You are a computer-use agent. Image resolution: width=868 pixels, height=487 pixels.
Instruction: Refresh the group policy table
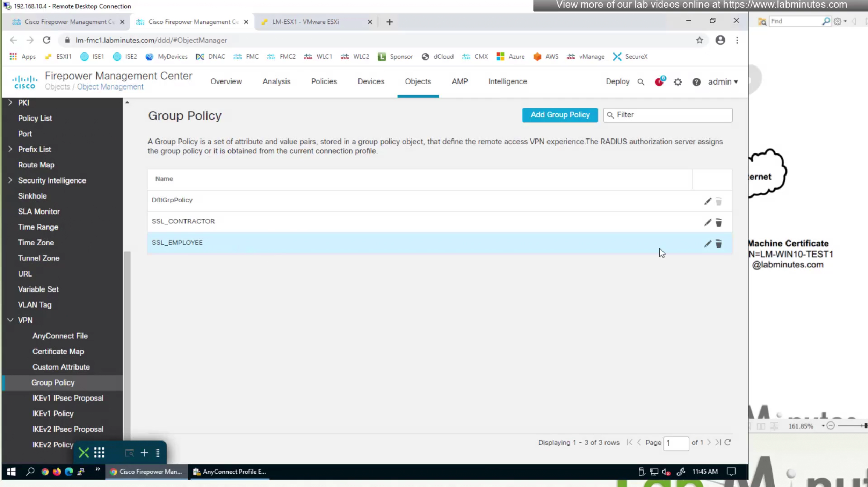pos(728,442)
